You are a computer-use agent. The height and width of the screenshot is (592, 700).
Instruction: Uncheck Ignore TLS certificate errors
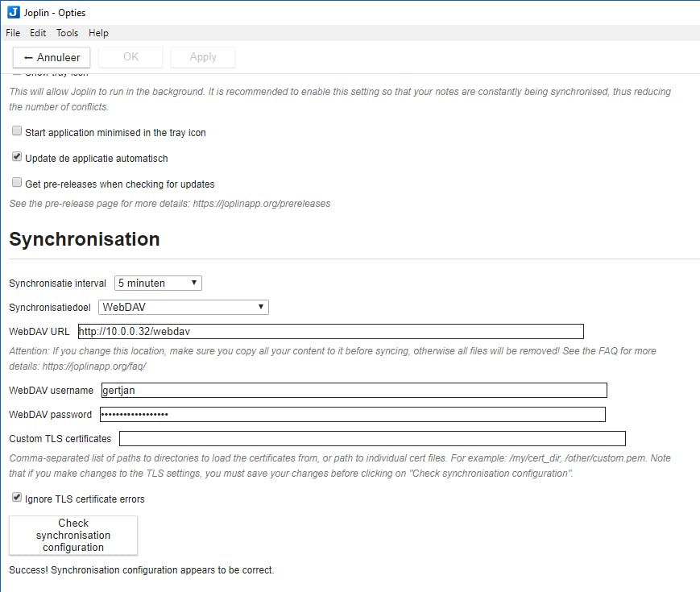[17, 497]
